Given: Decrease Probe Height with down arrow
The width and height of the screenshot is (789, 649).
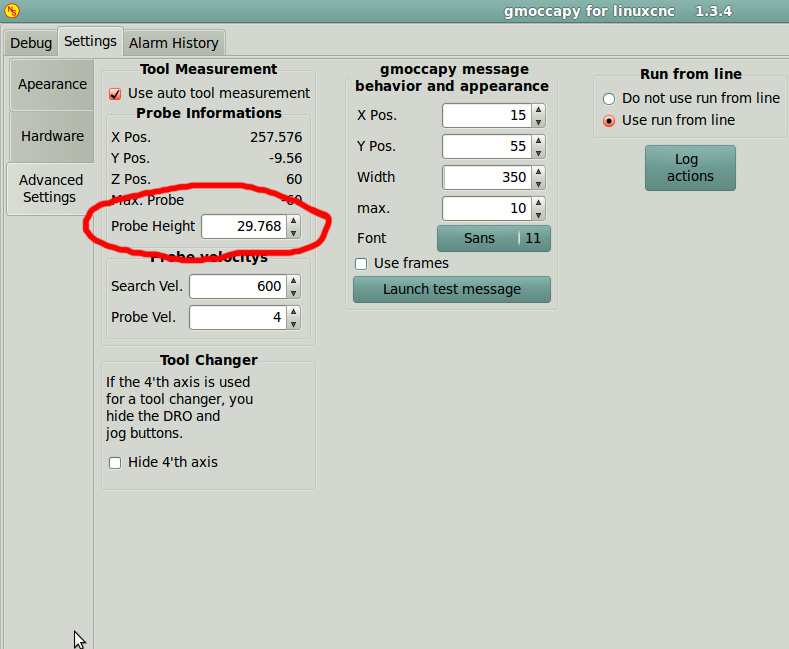Looking at the screenshot, I should coord(293,233).
